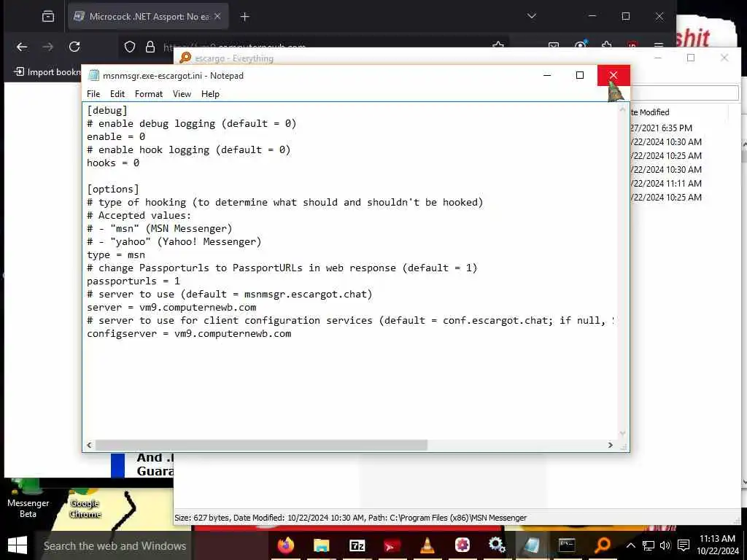747x560 pixels.
Task: Click the 'enable = 0' line
Action: point(116,136)
